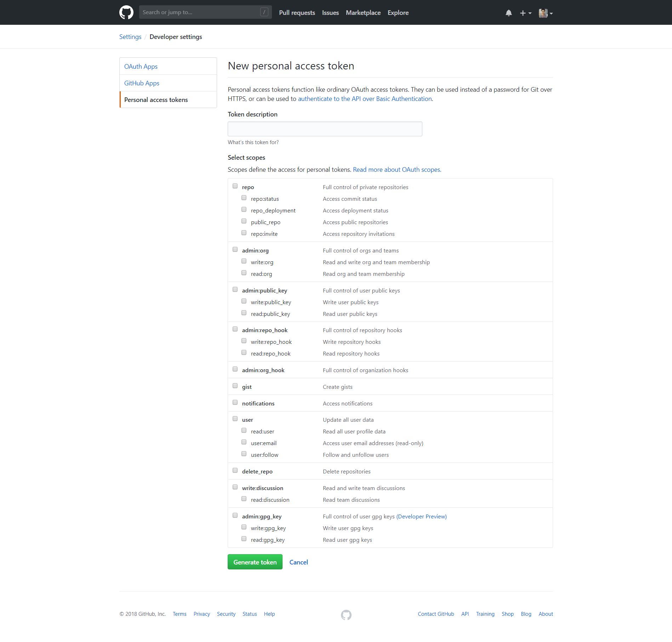The width and height of the screenshot is (672, 642).
Task: Check the read:public_key checkbox
Action: tap(244, 313)
